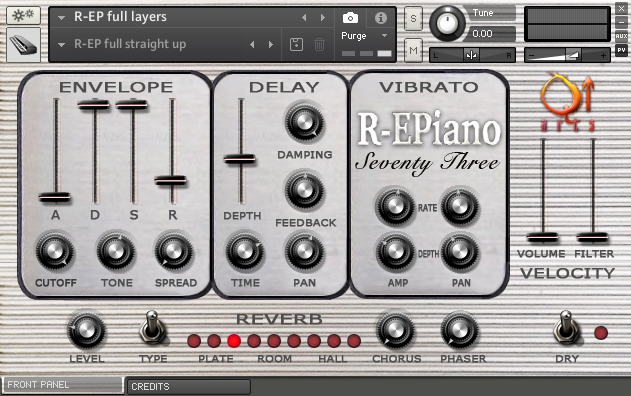The width and height of the screenshot is (631, 396).
Task: Mute the instrument with M button
Action: pos(413,50)
